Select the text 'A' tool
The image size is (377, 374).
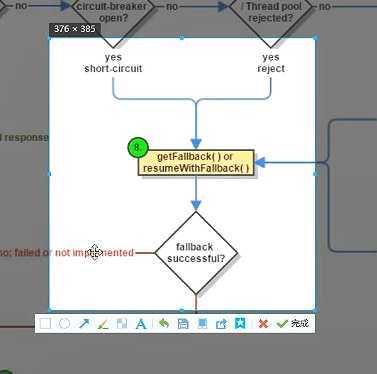[141, 324]
